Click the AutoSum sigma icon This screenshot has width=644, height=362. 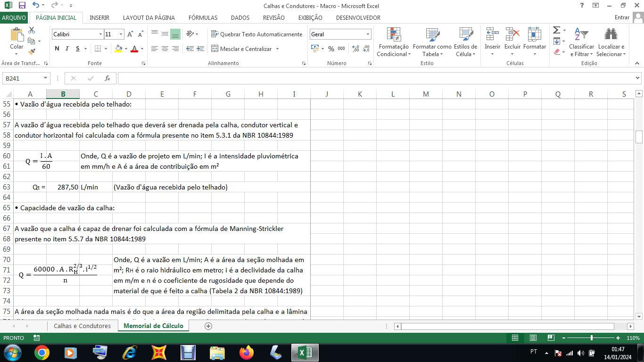click(x=556, y=30)
